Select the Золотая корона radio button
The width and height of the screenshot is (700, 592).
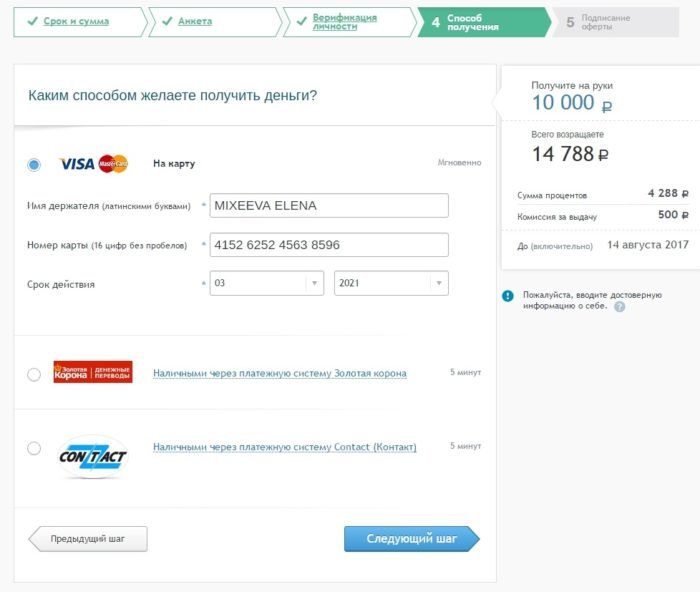(34, 374)
